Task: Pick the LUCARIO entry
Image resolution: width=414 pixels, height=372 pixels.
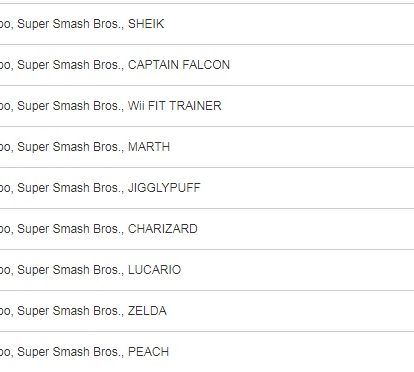Action: (207, 270)
